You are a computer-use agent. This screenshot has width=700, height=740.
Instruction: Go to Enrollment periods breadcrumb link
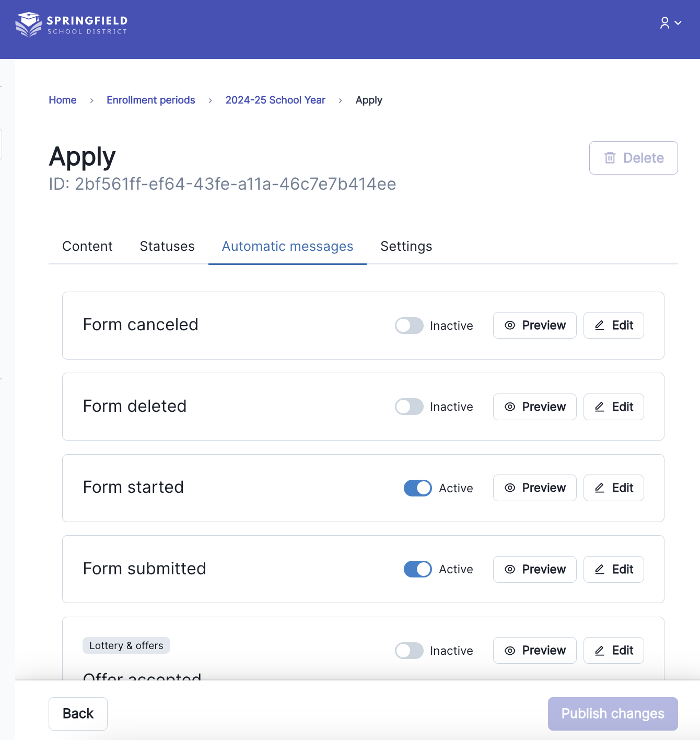(150, 100)
